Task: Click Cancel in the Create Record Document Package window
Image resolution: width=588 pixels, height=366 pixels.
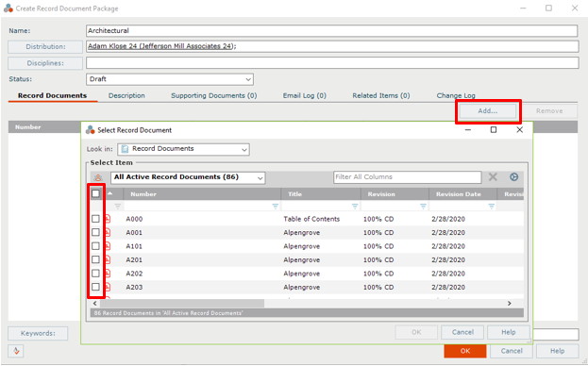Action: (512, 351)
